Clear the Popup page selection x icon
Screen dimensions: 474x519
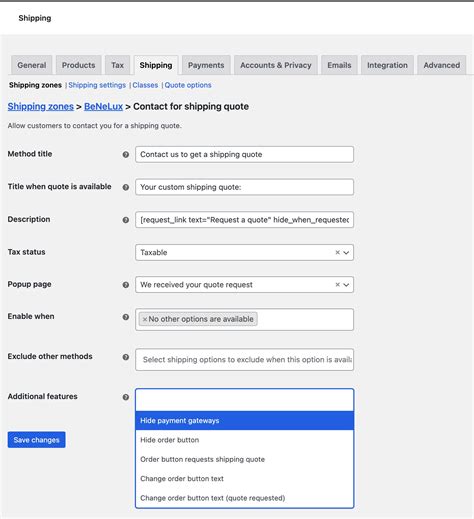(337, 285)
